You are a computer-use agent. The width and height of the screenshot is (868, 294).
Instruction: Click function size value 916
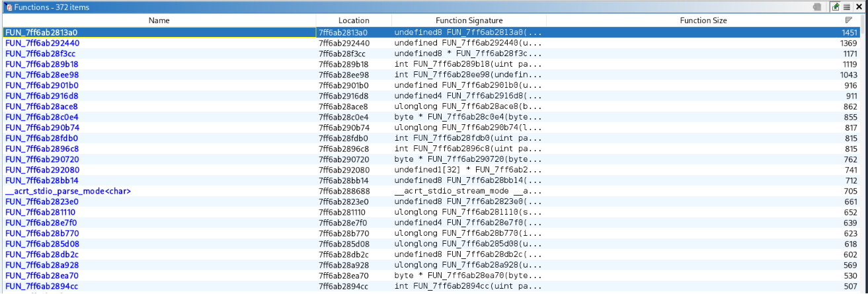(x=851, y=85)
